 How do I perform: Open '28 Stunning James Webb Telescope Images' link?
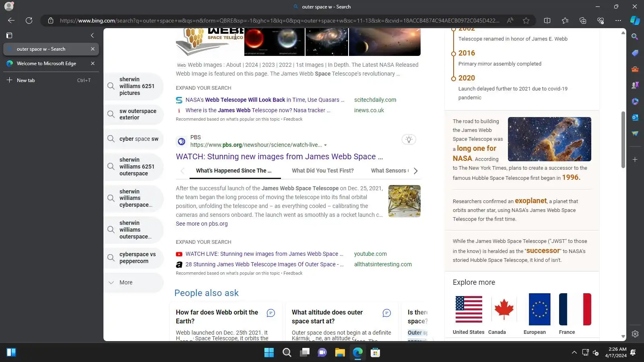coord(264,264)
